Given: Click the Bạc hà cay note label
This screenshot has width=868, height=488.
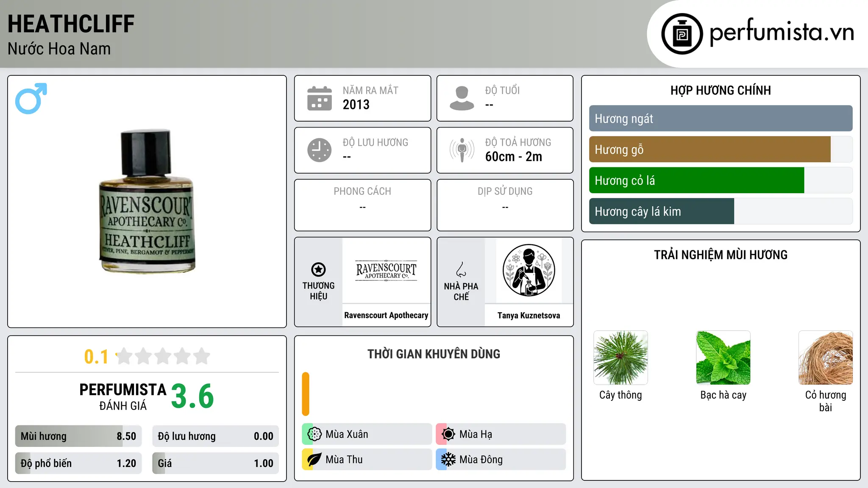Looking at the screenshot, I should coord(723,395).
